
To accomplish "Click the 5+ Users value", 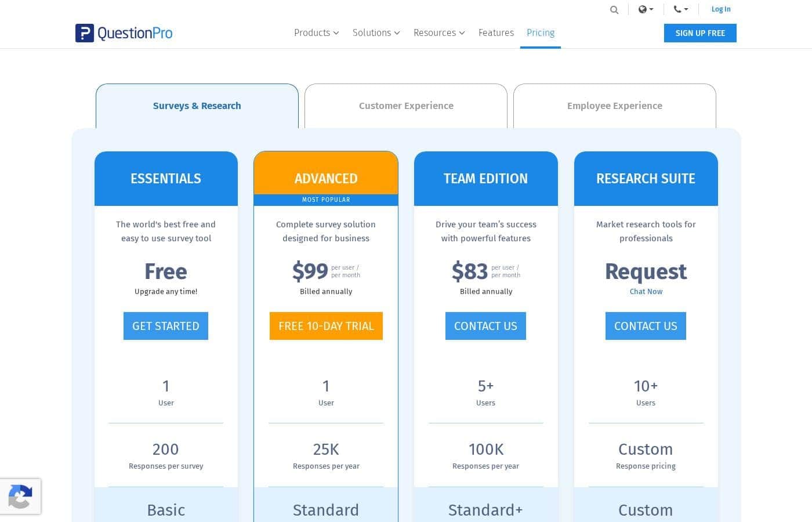I will coord(485,386).
